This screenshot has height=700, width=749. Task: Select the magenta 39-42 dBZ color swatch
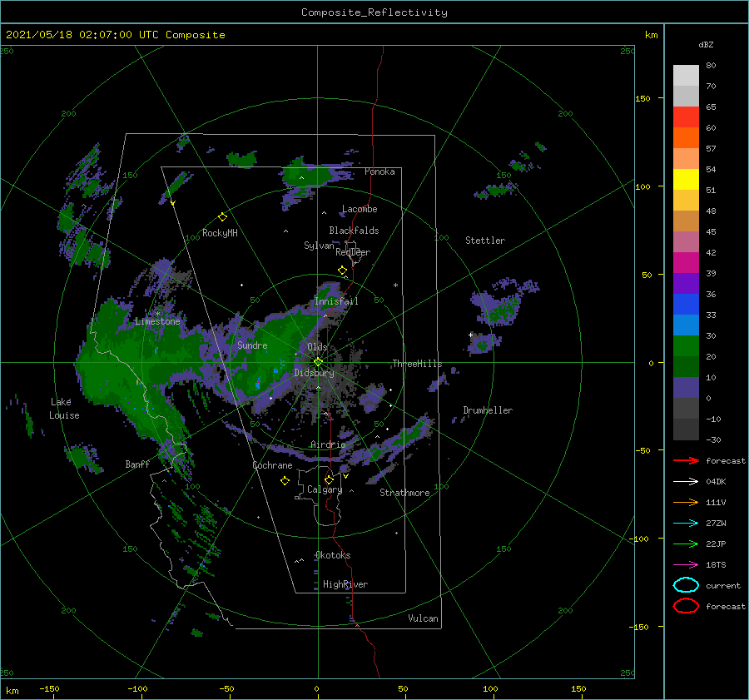coord(686,262)
